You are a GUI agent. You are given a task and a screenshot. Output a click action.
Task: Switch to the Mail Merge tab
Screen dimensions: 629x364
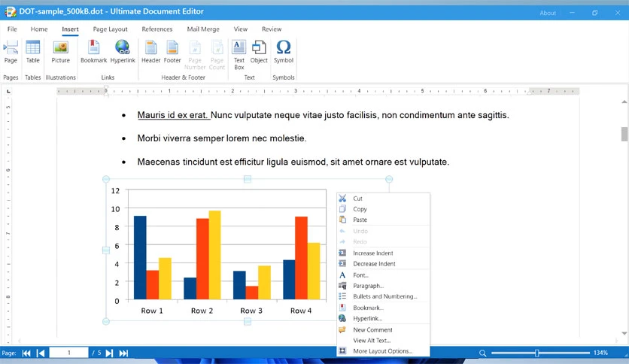pyautogui.click(x=203, y=29)
